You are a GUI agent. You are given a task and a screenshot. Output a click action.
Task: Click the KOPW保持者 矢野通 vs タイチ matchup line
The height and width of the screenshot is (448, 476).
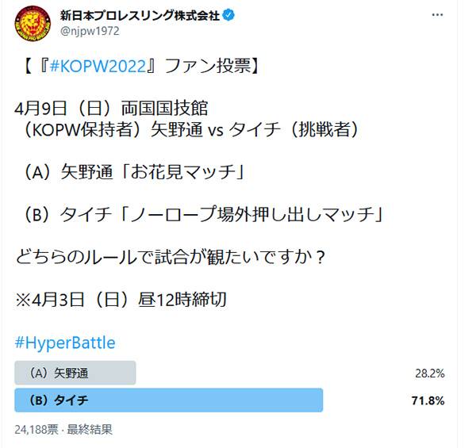(190, 129)
